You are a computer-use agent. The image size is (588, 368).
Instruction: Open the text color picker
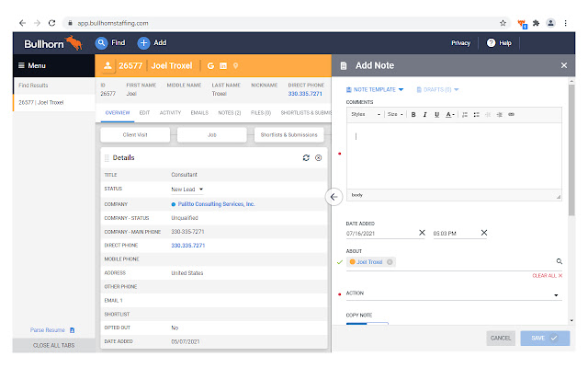click(449, 114)
